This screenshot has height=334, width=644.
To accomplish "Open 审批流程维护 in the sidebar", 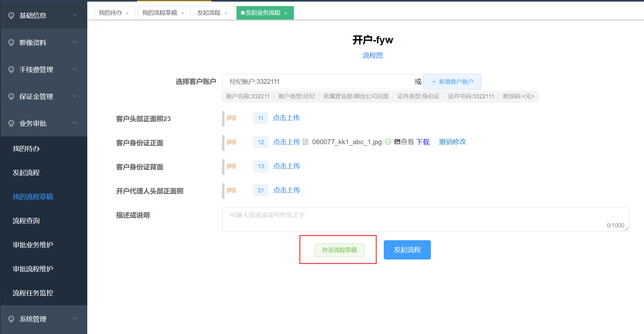I will pos(44,269).
